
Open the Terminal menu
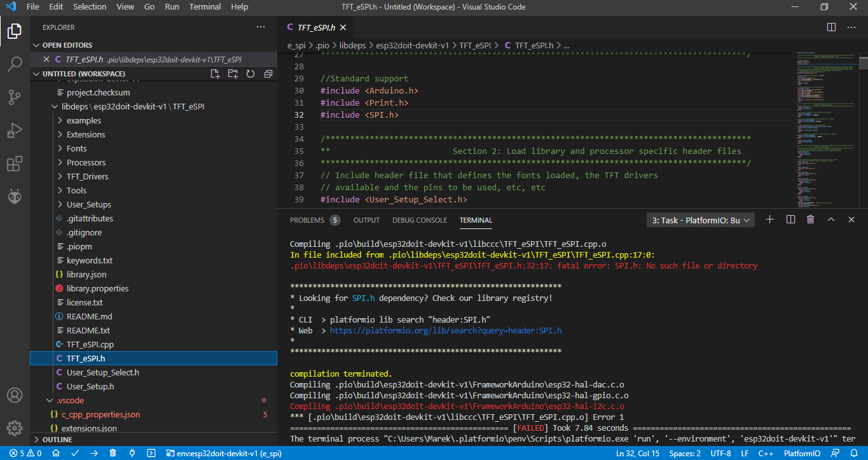(205, 7)
